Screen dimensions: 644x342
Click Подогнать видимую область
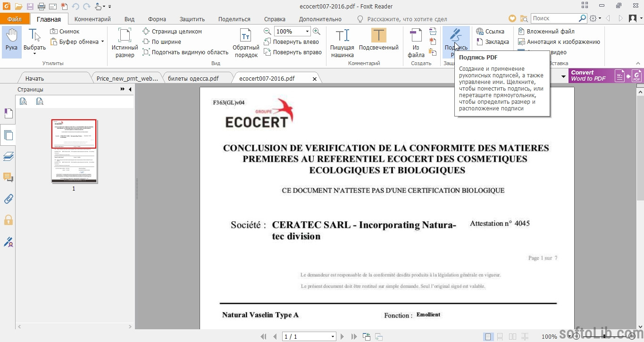point(185,52)
